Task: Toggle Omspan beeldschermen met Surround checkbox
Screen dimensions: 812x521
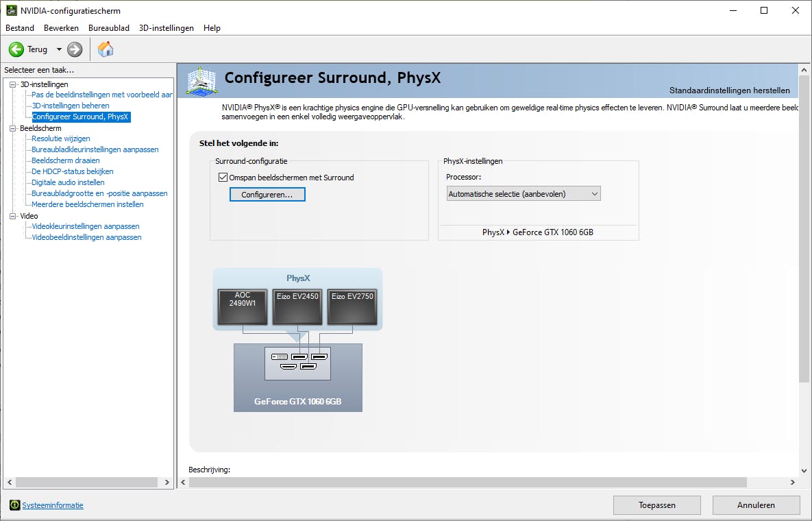Action: tap(223, 177)
